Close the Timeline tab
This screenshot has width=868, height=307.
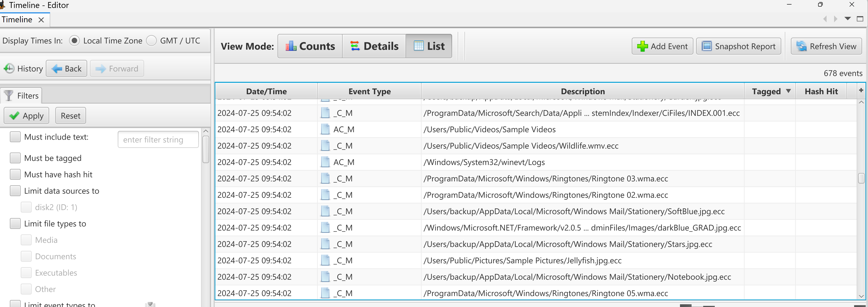(x=41, y=20)
